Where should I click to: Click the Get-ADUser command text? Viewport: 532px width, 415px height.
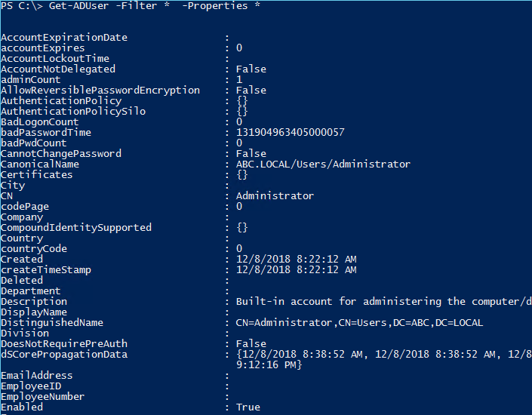point(79,6)
